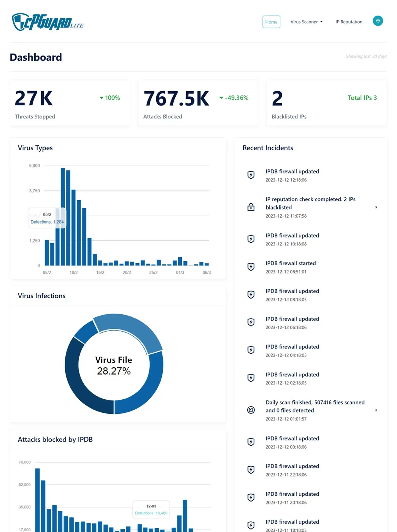The image size is (397, 532).
Task: Click 'IPDB firewall started' incident text
Action: [291, 263]
